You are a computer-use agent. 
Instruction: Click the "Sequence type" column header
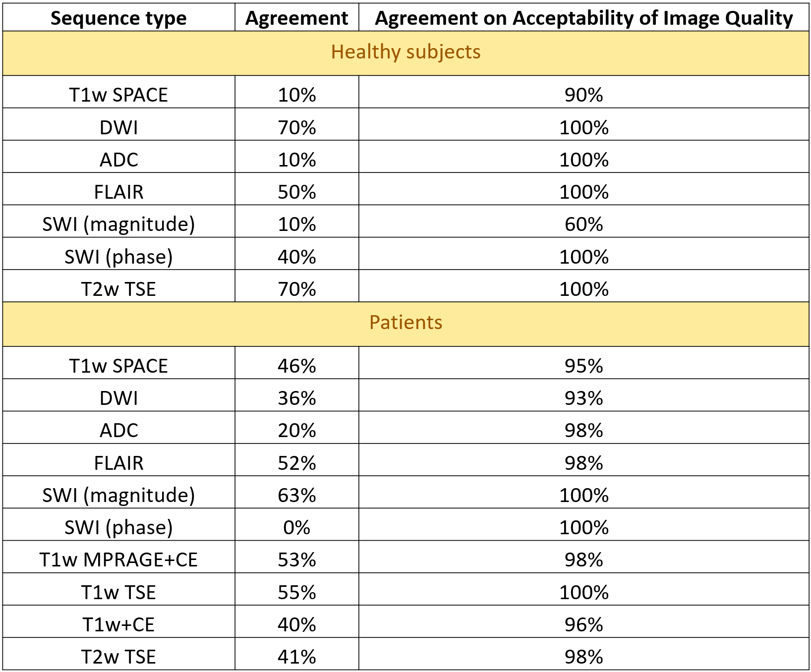(118, 18)
